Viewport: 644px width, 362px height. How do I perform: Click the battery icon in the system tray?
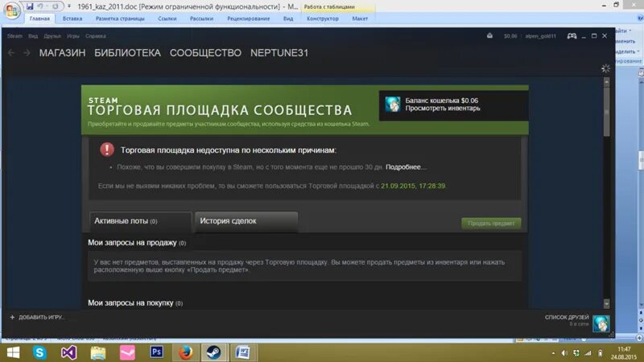600,353
